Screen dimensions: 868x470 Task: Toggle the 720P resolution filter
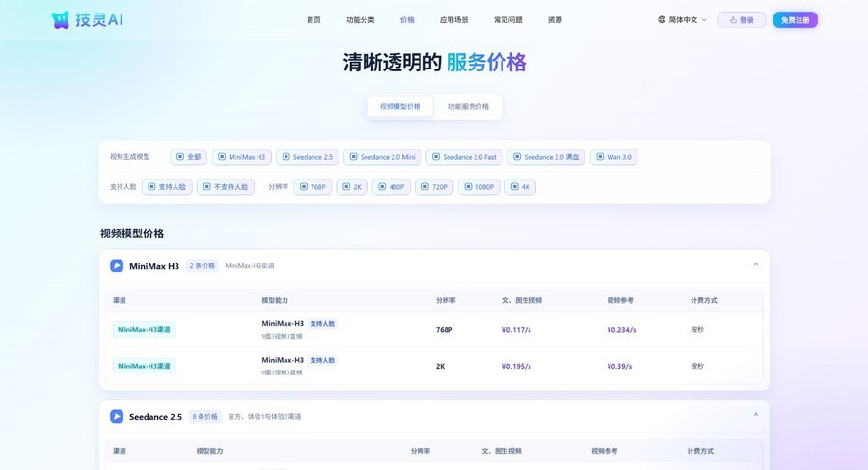click(435, 187)
